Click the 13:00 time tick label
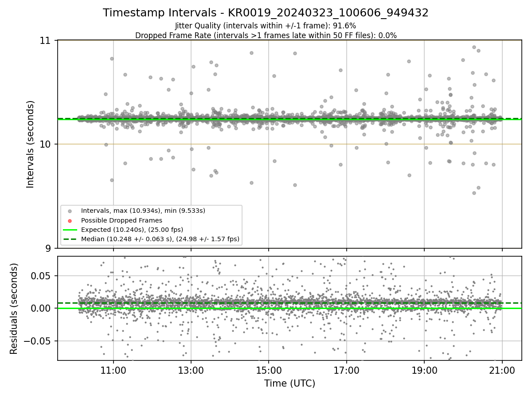532x399 pixels. pos(191,370)
